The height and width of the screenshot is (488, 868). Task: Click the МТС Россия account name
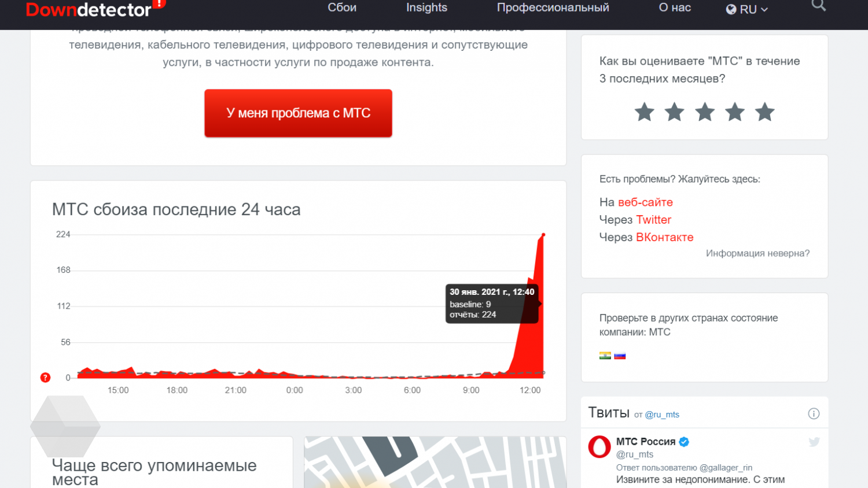[646, 442]
